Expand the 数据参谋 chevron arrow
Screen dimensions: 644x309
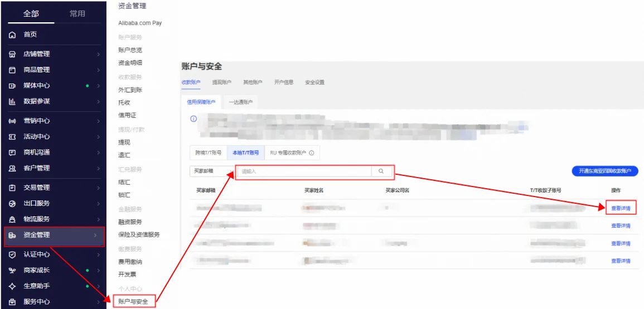click(98, 101)
